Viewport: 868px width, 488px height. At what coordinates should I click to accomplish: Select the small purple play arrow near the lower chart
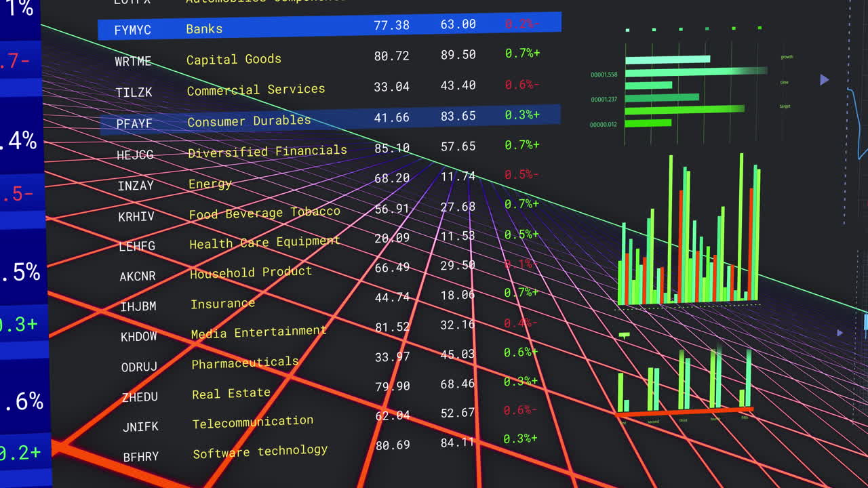click(x=840, y=333)
